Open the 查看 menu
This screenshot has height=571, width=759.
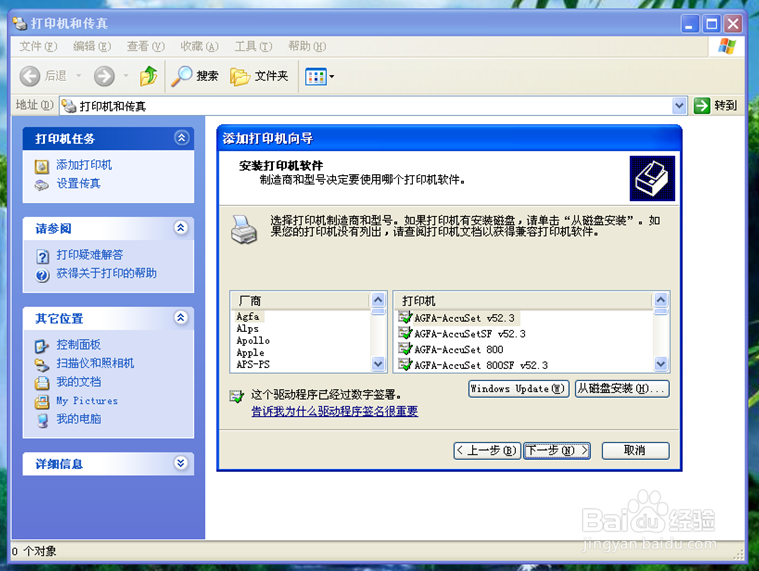(x=145, y=46)
